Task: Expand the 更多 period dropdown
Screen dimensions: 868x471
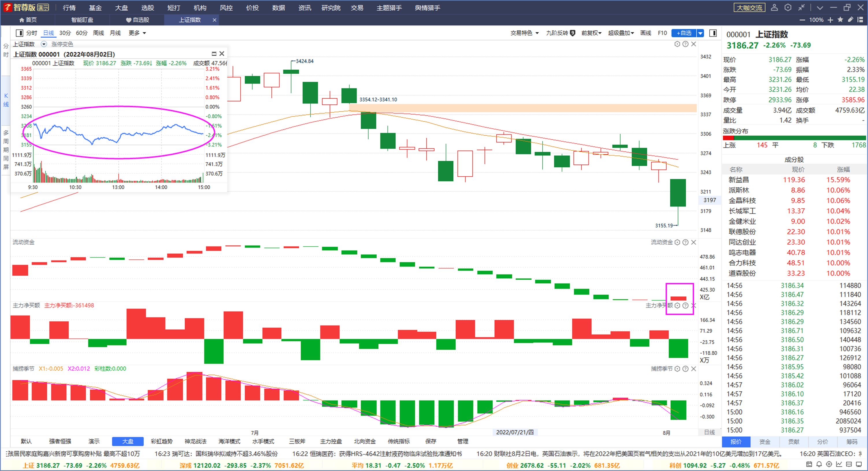Action: tap(137, 33)
